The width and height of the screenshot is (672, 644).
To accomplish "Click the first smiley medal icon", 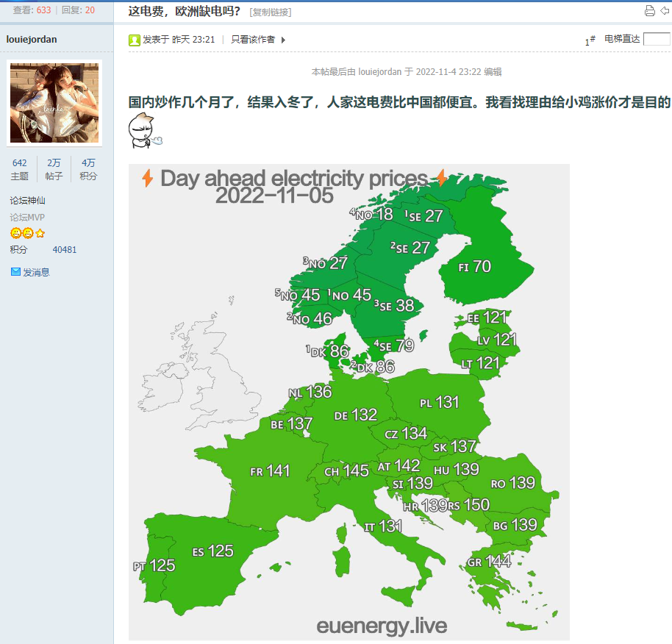I will coord(14,233).
